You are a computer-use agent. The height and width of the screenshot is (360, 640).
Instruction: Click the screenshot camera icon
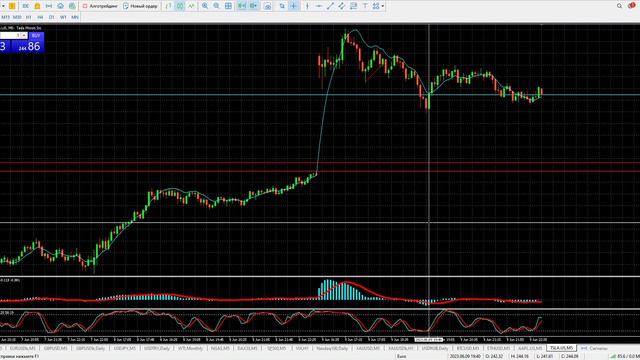267,6
